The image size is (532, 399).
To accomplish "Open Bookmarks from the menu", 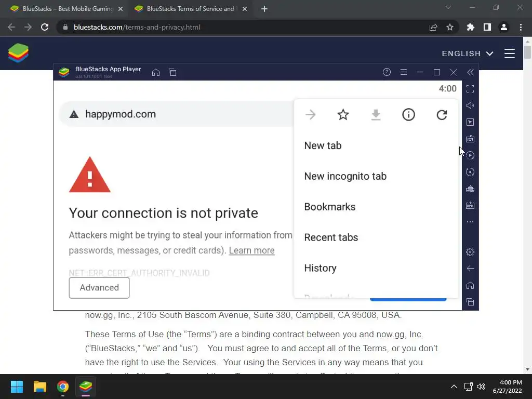I will (376, 207).
